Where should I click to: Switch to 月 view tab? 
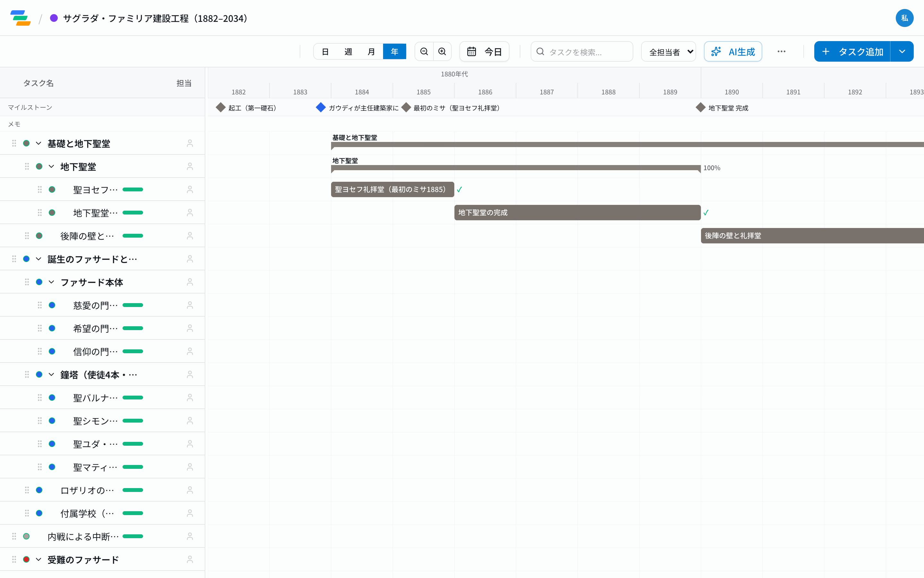(371, 52)
